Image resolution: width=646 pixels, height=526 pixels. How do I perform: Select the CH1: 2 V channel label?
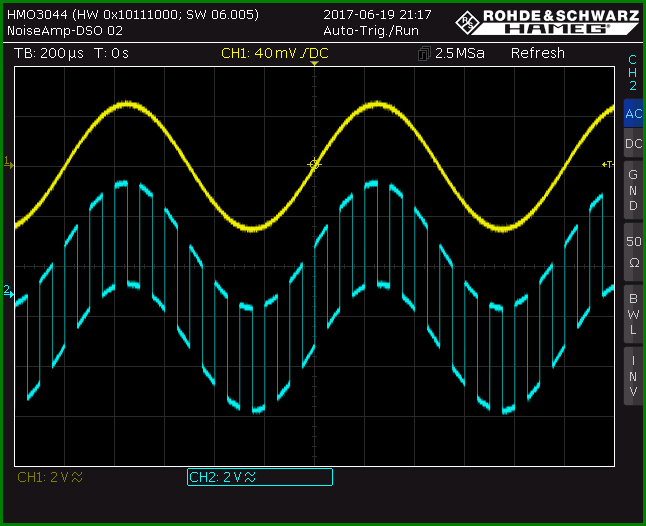coord(50,477)
